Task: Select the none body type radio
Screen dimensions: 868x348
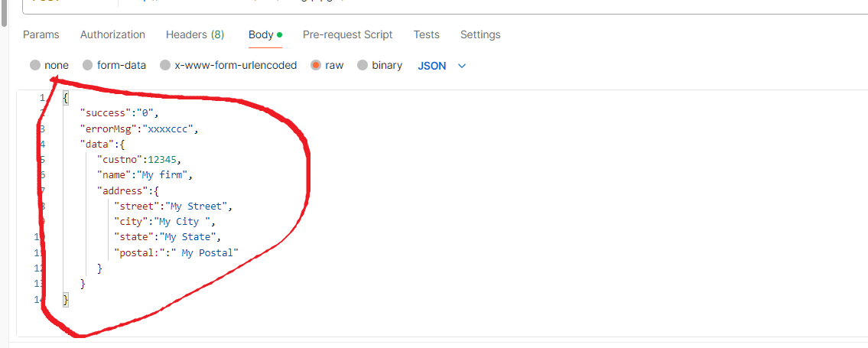Action: 35,66
